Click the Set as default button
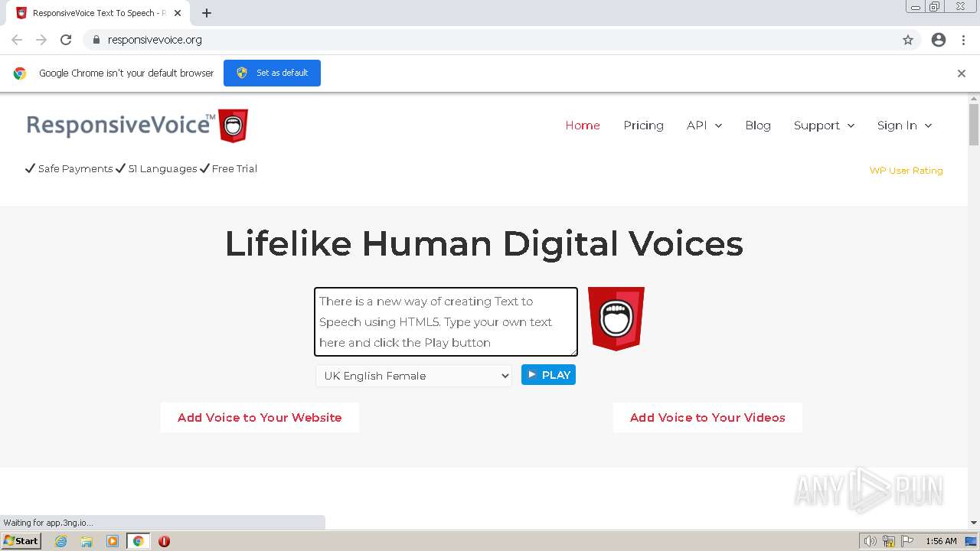This screenshot has height=551, width=980. coord(272,73)
